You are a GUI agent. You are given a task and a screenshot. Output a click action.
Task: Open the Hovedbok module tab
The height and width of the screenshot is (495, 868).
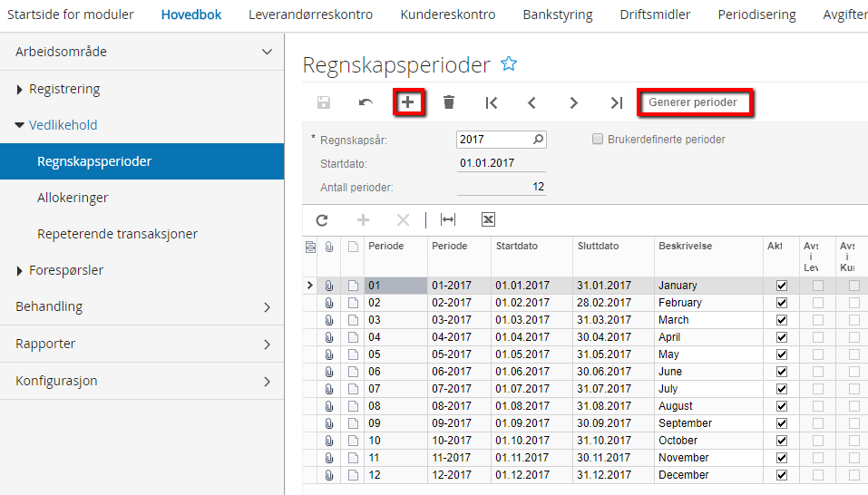click(191, 15)
